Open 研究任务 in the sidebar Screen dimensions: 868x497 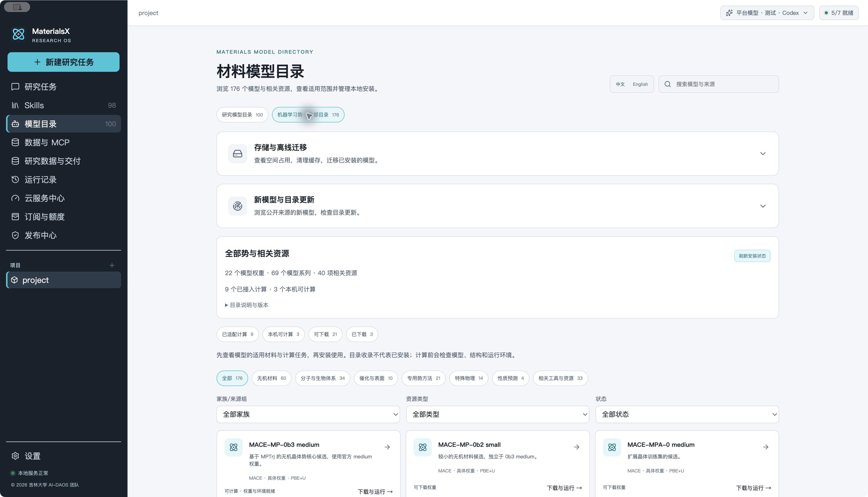tap(64, 87)
